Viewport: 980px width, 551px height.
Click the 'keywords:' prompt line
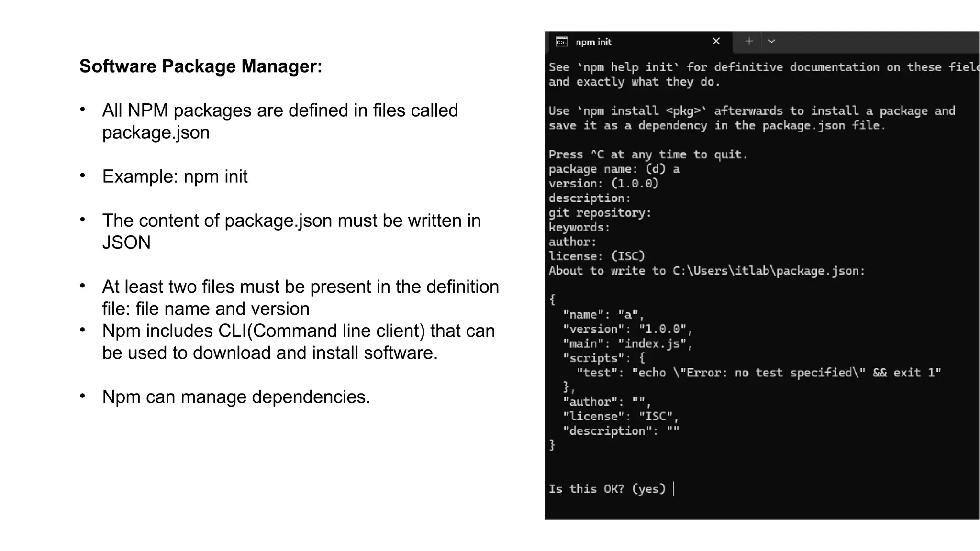pyautogui.click(x=579, y=227)
